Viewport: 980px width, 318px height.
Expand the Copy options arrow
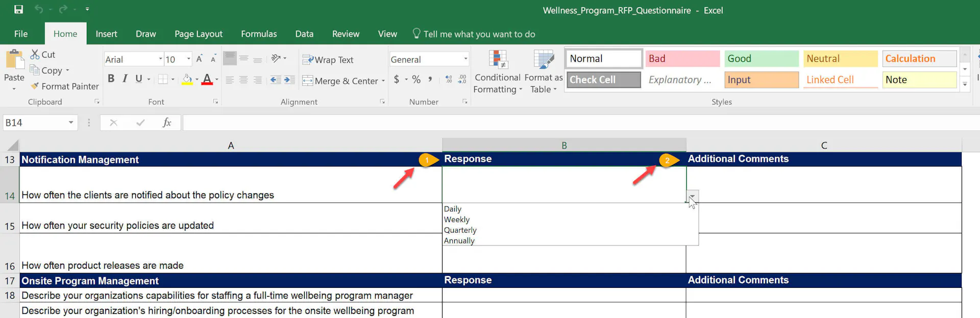click(x=67, y=70)
